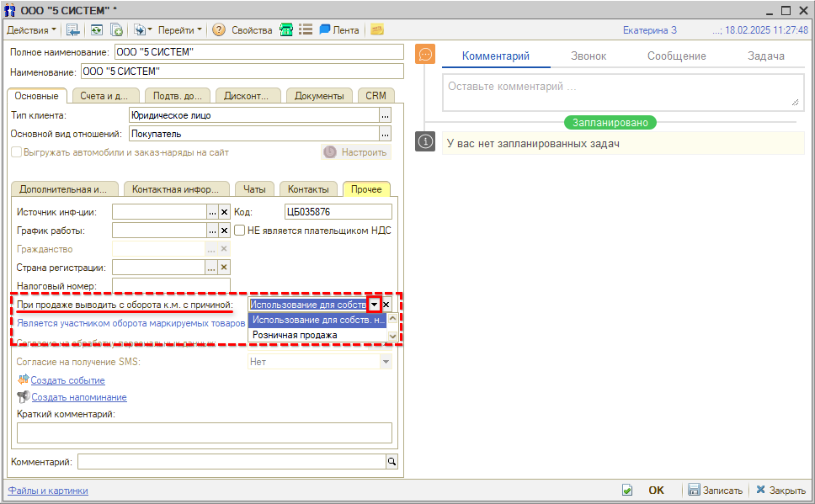Open the Действия dropdown menu

31,29
